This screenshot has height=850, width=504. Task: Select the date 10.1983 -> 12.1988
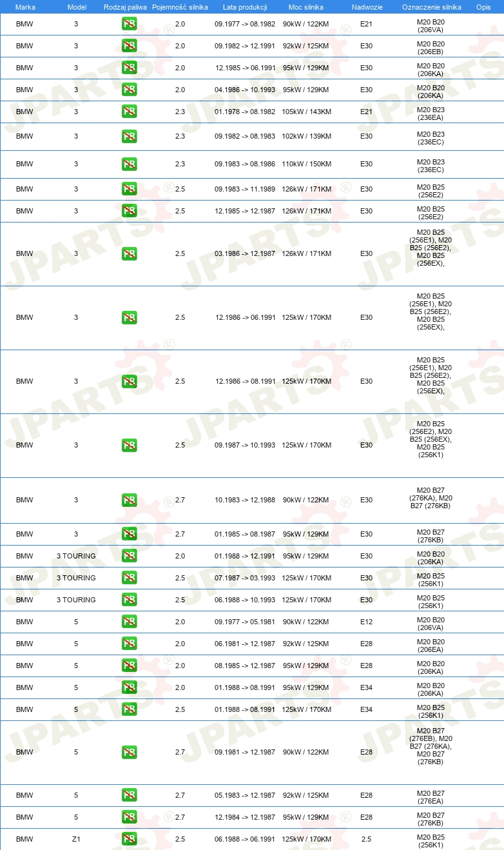[245, 500]
